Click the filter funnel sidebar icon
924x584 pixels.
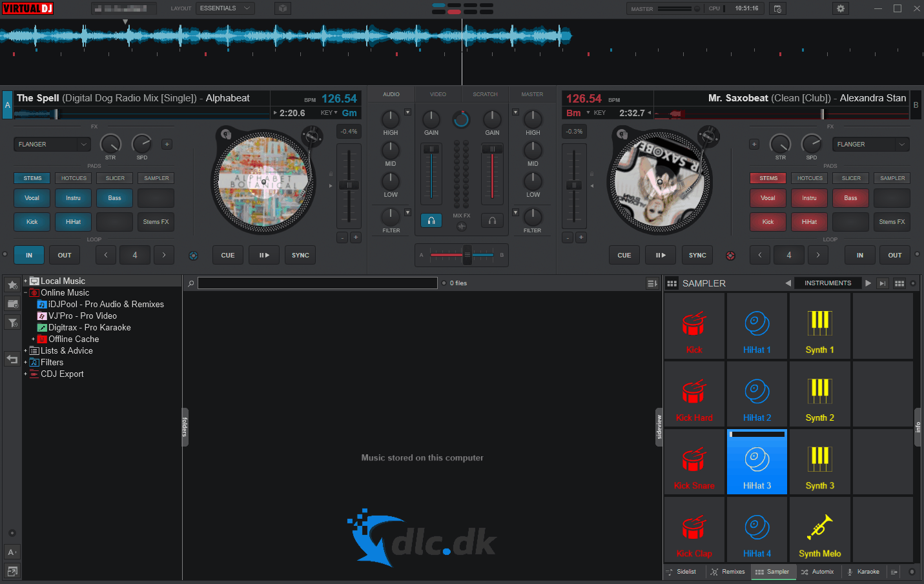tap(12, 323)
